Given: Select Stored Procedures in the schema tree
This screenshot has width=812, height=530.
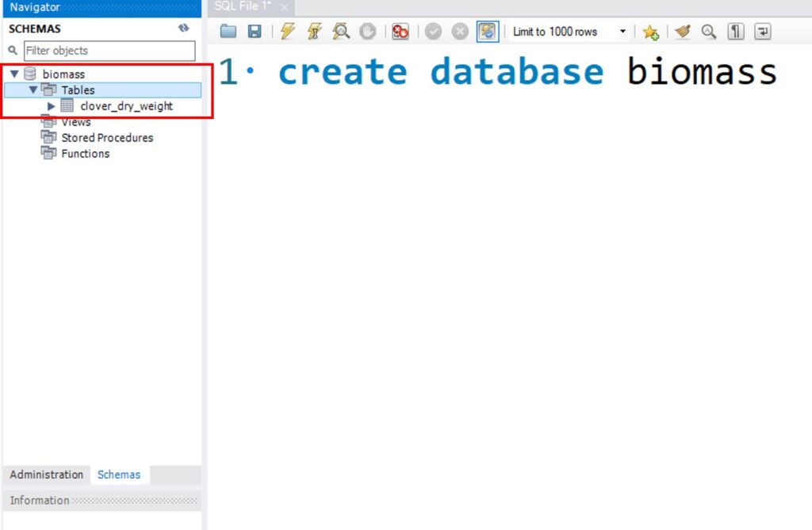Looking at the screenshot, I should click(107, 138).
